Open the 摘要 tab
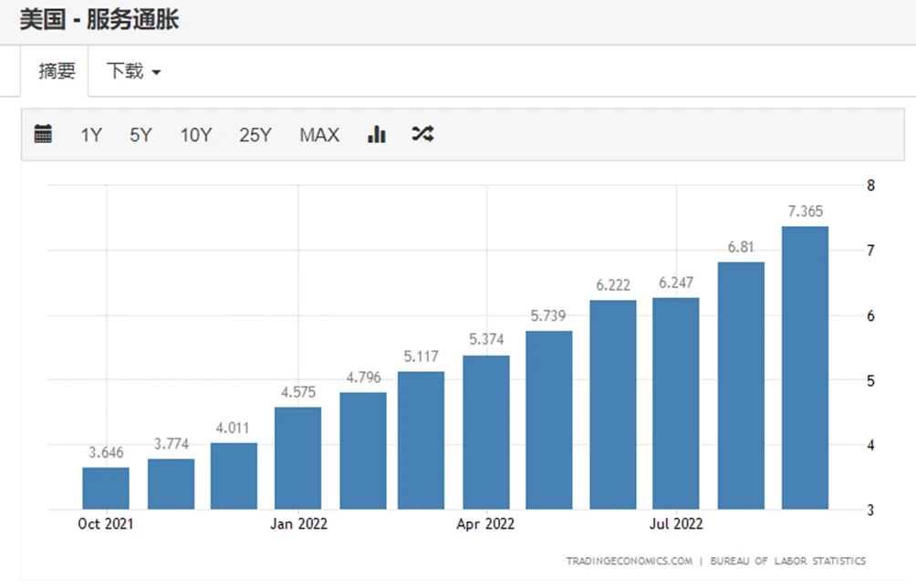This screenshot has width=916, height=588. coord(57,71)
